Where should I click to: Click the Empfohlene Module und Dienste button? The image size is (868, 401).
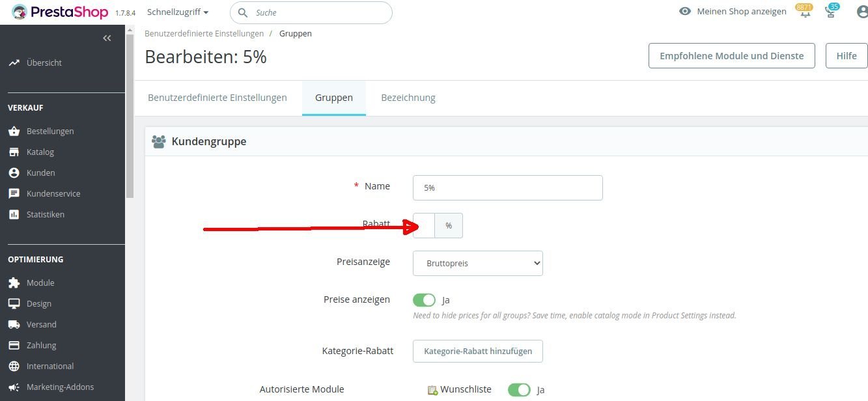(x=732, y=56)
